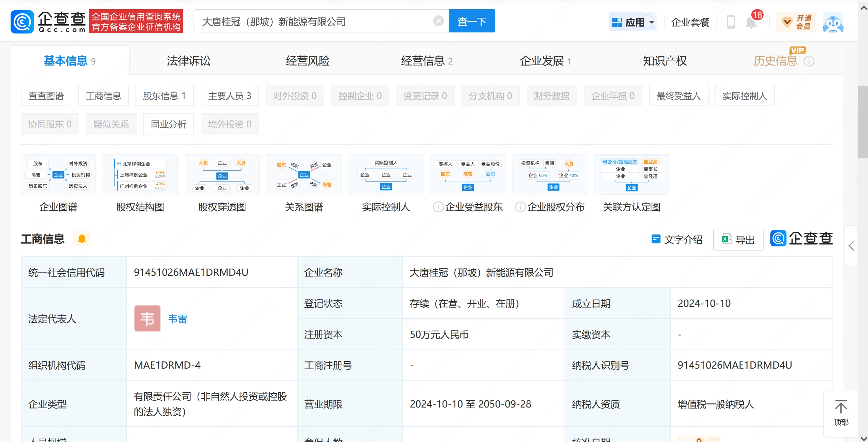The height and width of the screenshot is (442, 868).
Task: Open the 企业图谱 diagram thumbnail
Action: tap(58, 175)
